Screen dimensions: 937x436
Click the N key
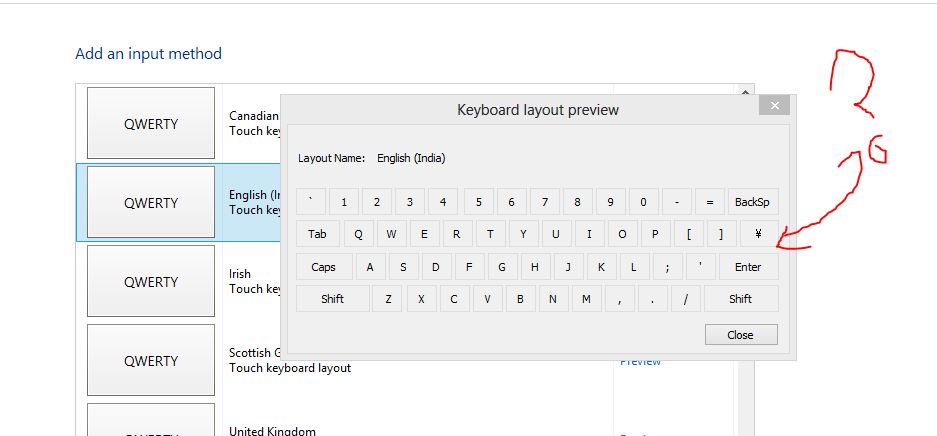tap(553, 299)
